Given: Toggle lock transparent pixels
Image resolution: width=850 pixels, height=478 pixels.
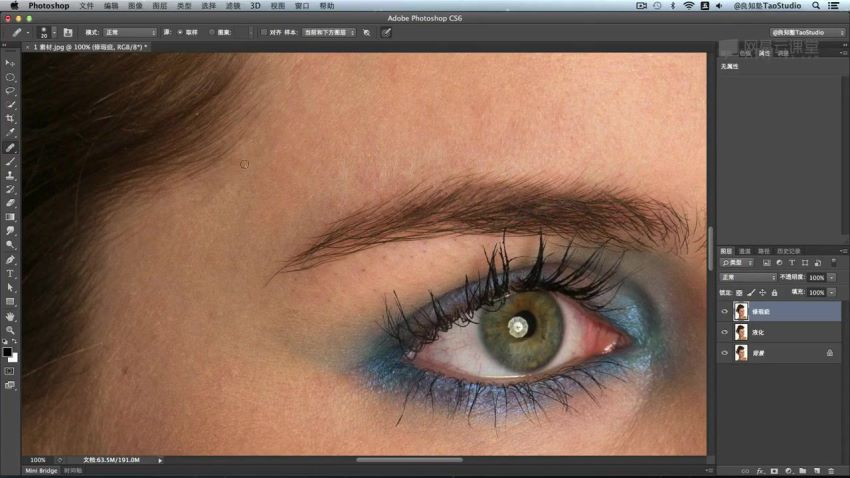Looking at the screenshot, I should tap(739, 293).
